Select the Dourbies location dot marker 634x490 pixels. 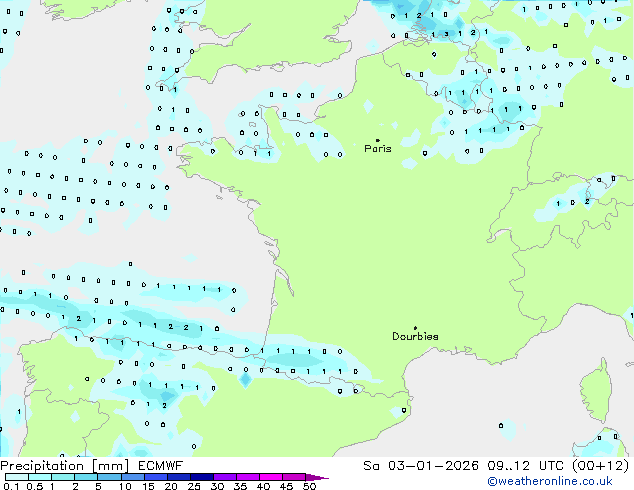(x=415, y=328)
